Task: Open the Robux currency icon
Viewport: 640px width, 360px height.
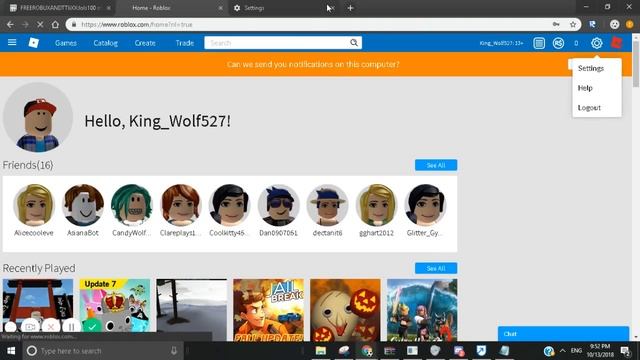Action: click(558, 43)
